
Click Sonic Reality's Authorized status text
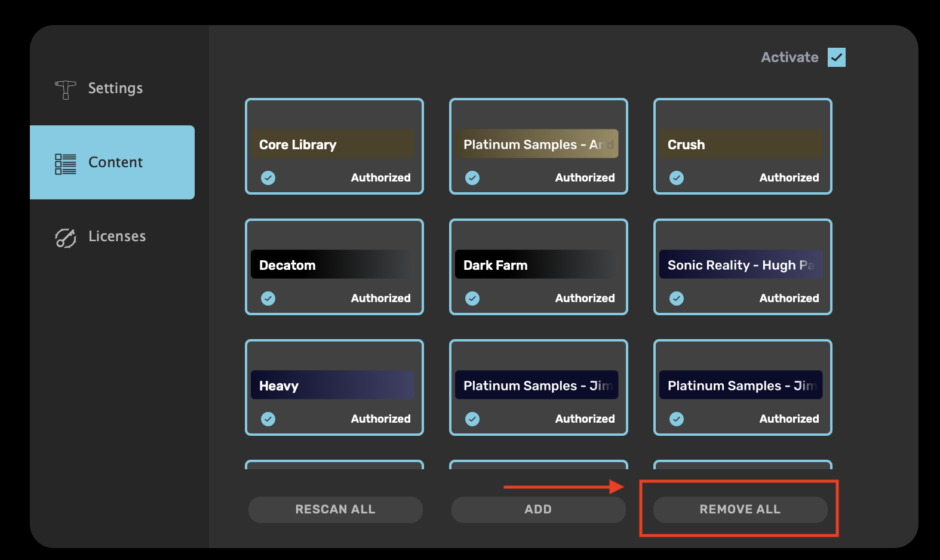coord(789,299)
